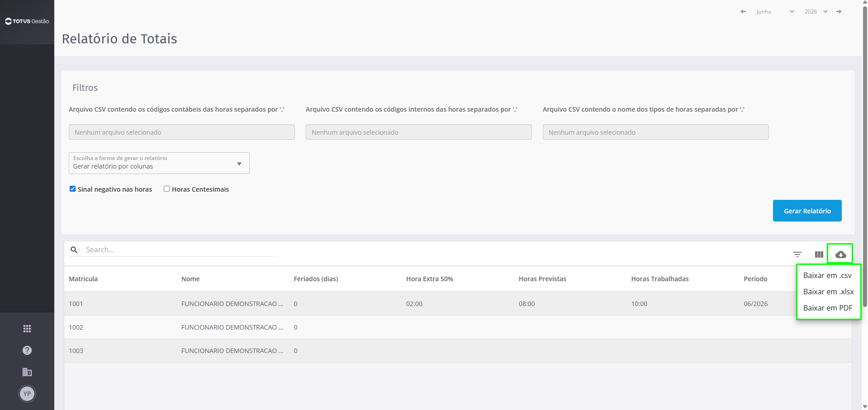Select Baixar em .xlsx
The height and width of the screenshot is (410, 868).
828,292
